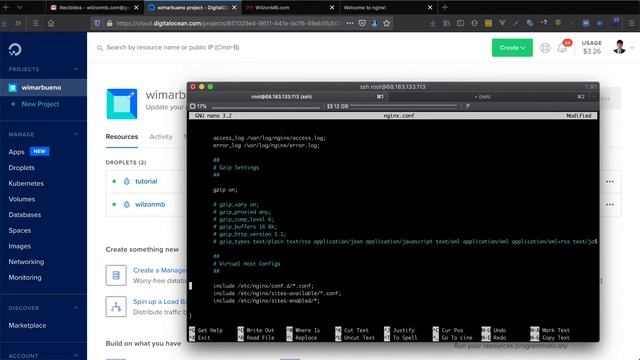Click the search magnifier icon
Screen dimensions: 640x360
tap(100, 48)
